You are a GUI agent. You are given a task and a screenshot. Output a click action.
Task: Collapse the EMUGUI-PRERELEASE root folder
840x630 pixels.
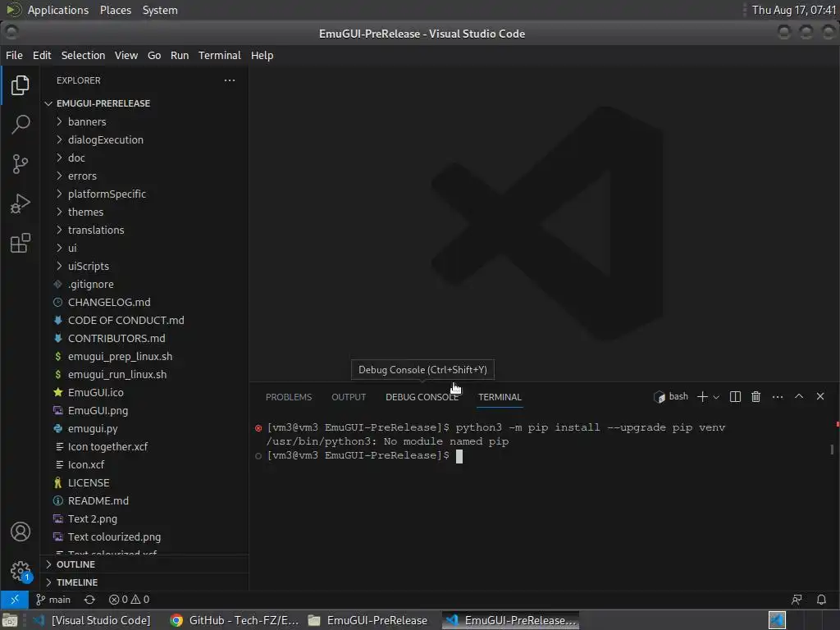[x=144, y=103]
